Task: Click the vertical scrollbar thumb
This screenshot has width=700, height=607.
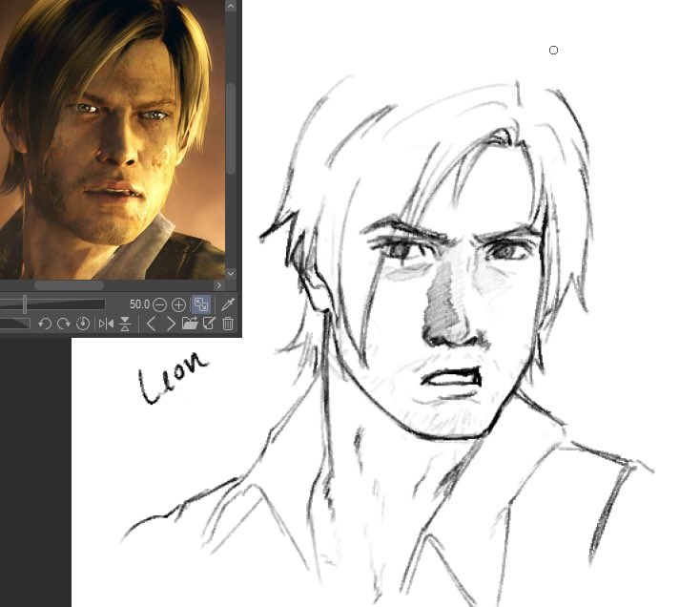Action: [x=231, y=129]
